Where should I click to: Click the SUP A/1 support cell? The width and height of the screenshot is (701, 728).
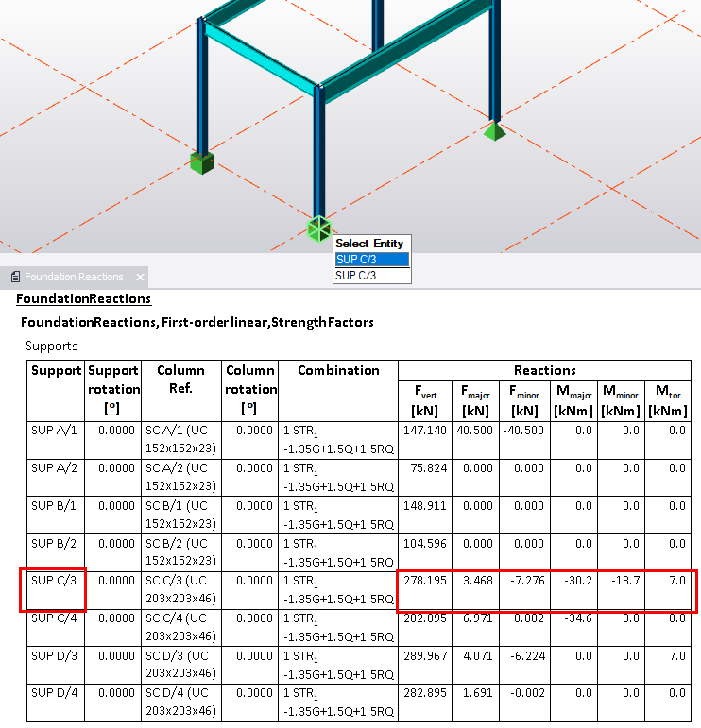click(x=55, y=430)
